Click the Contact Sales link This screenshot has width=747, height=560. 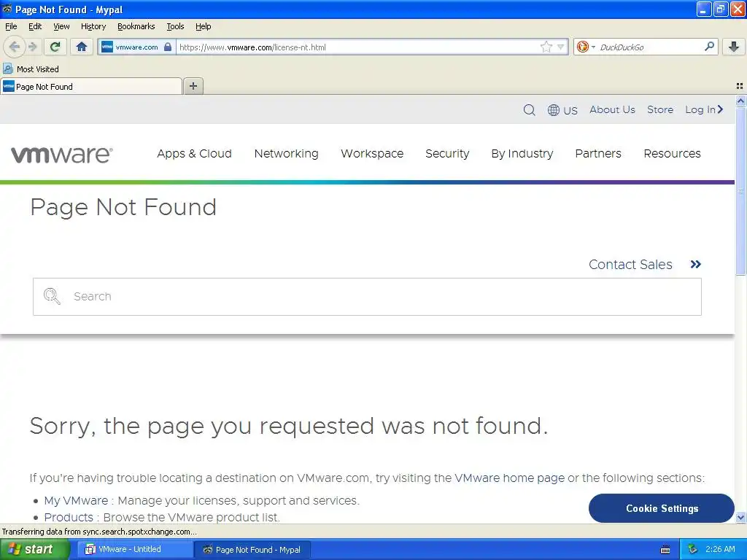point(630,264)
